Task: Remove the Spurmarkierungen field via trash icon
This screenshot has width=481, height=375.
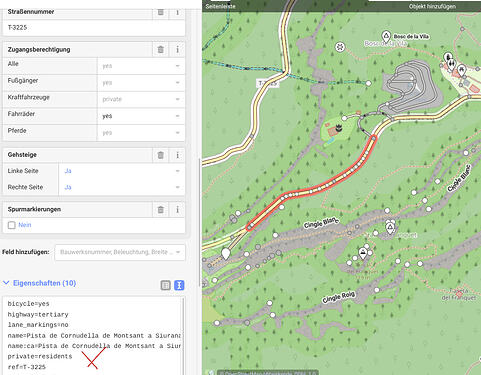Action: 161,210
